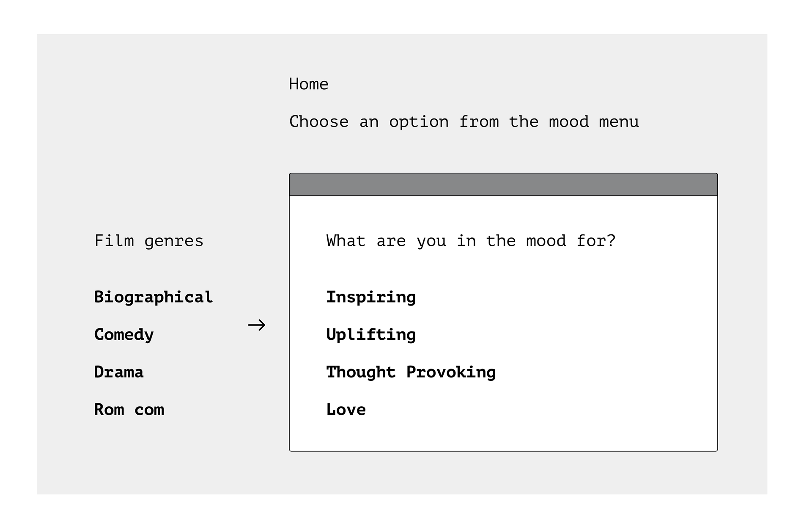Image resolution: width=812 pixels, height=526 pixels.
Task: Pick the Drama genre
Action: 119,372
